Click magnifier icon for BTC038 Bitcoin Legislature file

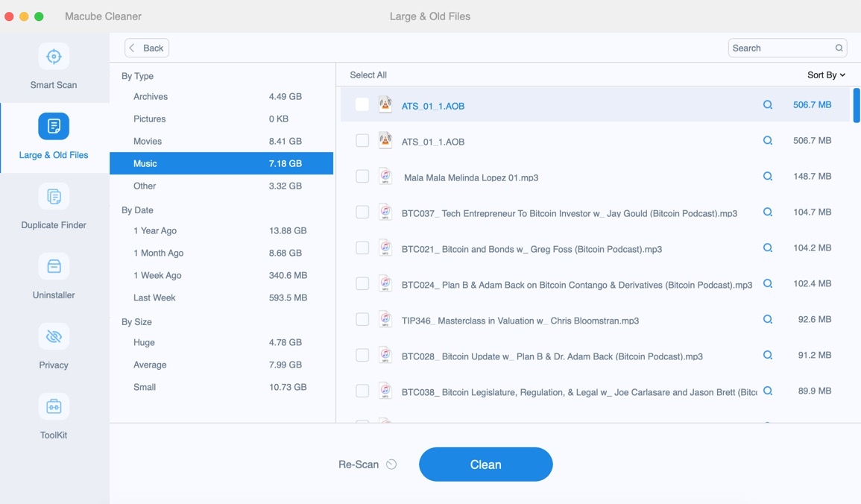(x=768, y=391)
